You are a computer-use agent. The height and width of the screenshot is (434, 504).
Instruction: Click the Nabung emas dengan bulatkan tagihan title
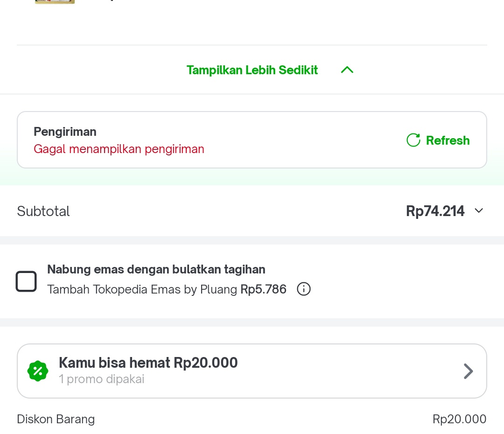click(156, 269)
